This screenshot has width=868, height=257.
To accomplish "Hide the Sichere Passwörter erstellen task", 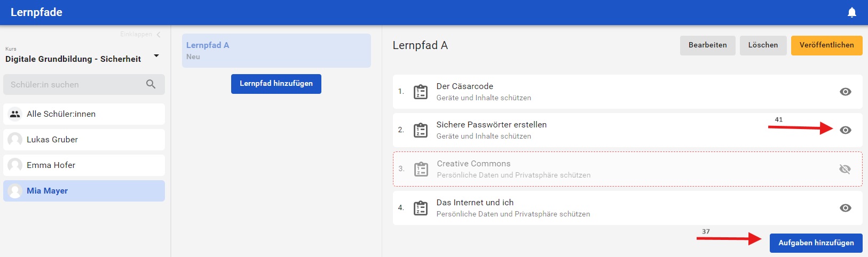I will pos(846,130).
